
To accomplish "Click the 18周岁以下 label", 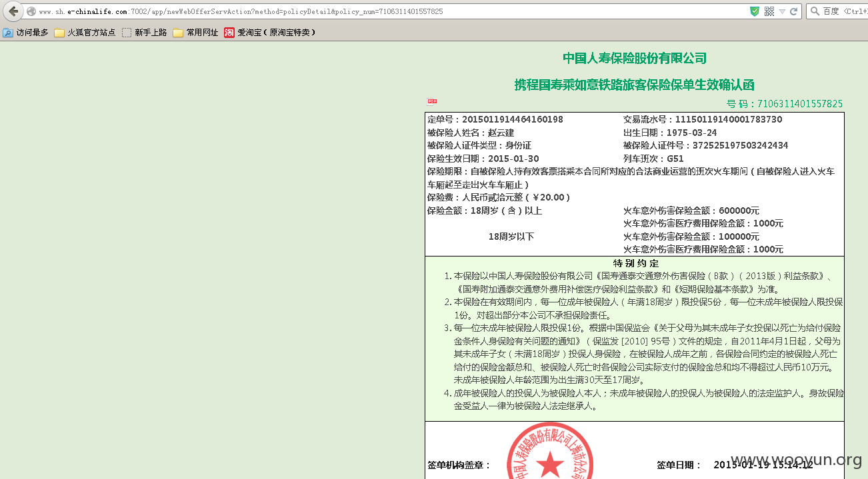I will 511,237.
